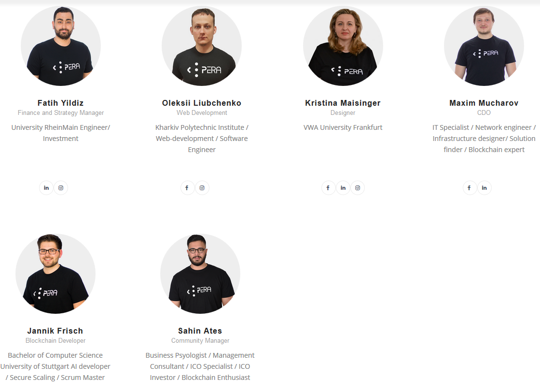The image size is (540, 392).
Task: Click Sahin Ates's profile photo
Action: 200,274
